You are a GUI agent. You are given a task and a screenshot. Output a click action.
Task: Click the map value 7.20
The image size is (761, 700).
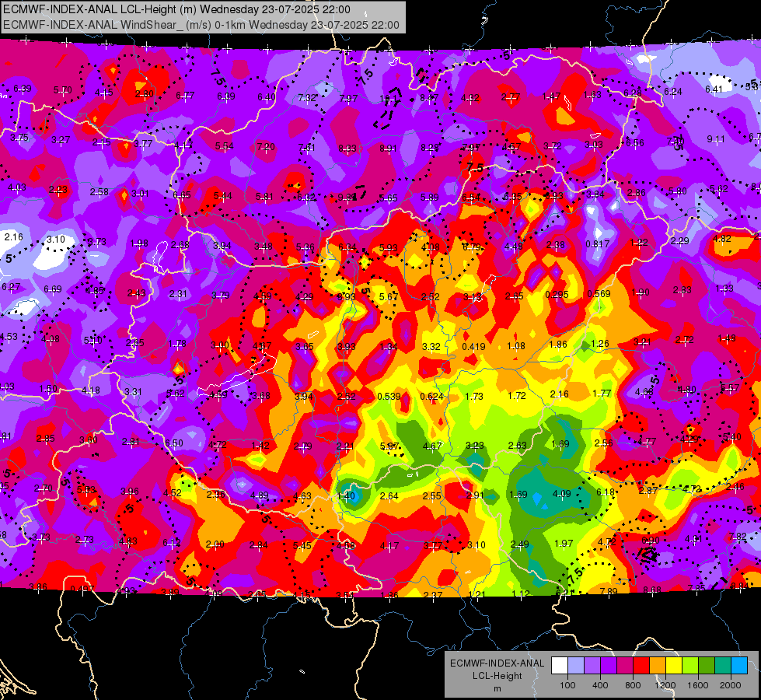pos(266,147)
